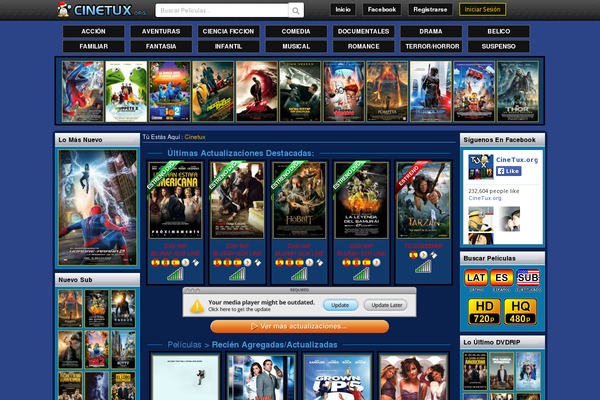600x400 pixels.
Task: Choose the HD 720p quality icon
Action: [484, 312]
